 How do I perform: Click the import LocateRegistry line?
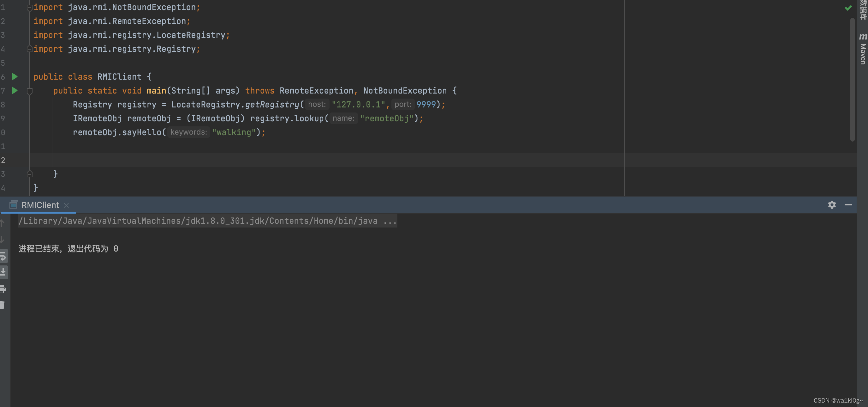point(131,35)
